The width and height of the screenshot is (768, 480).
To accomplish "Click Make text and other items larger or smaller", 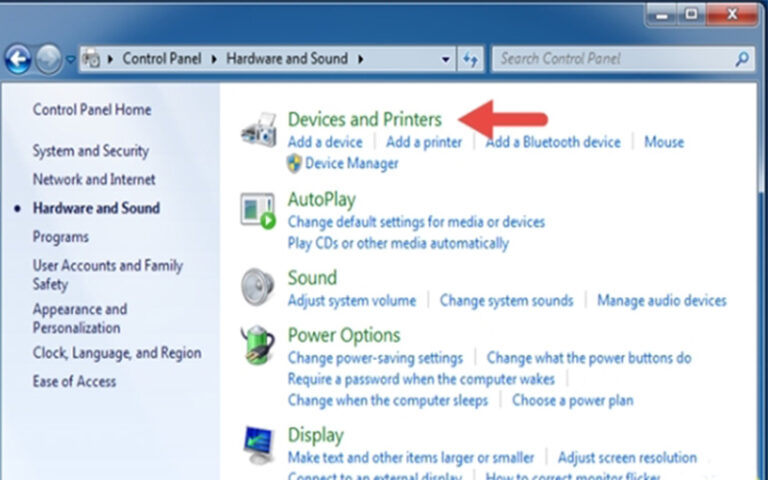I will 411,458.
